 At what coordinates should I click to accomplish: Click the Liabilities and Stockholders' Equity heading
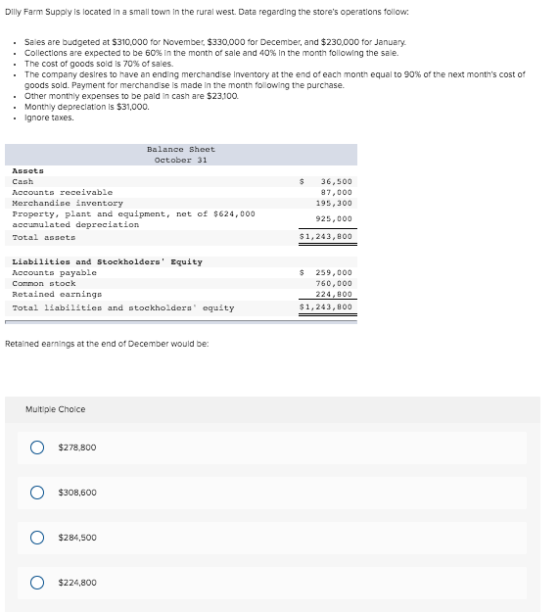tap(107, 262)
